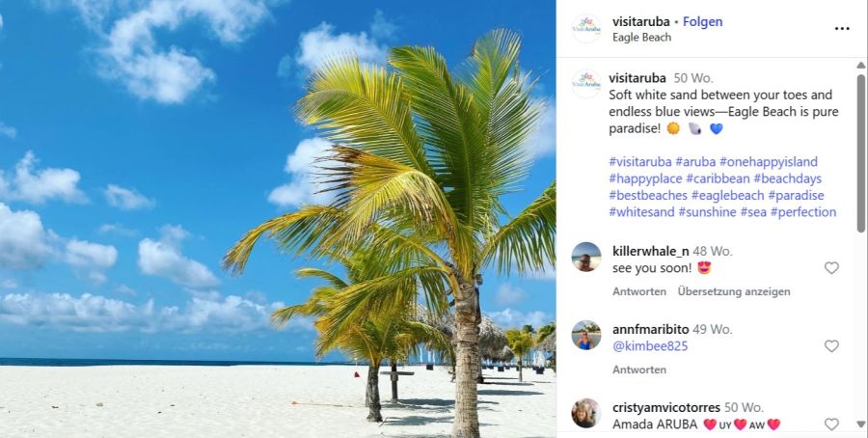Like cristyamvicotorres's comment with heart
Screen dimensions: 868x438
pyautogui.click(x=831, y=424)
